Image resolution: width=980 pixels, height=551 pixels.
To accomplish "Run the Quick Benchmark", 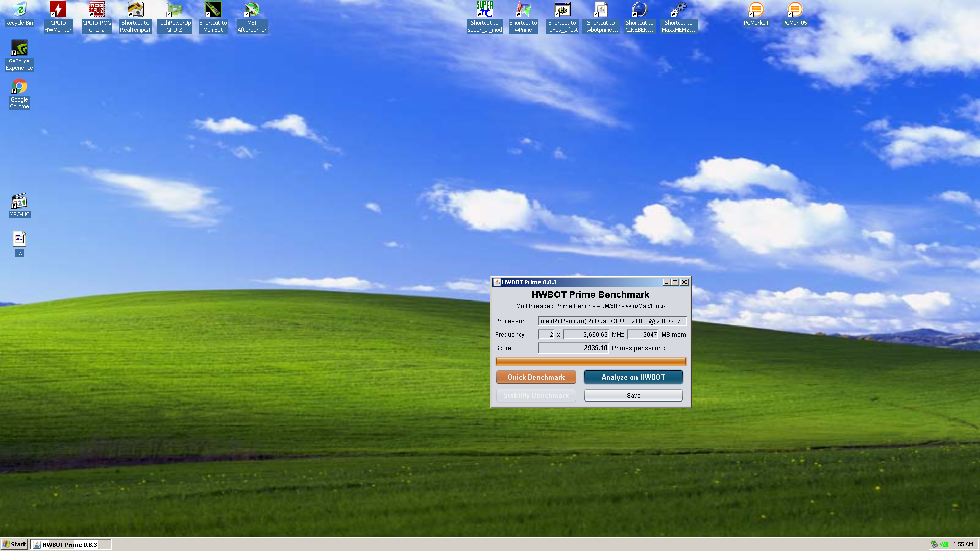I will tap(536, 377).
